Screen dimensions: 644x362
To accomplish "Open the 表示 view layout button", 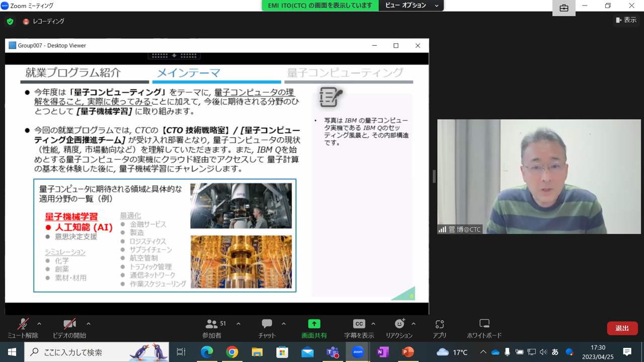I will coord(626,20).
